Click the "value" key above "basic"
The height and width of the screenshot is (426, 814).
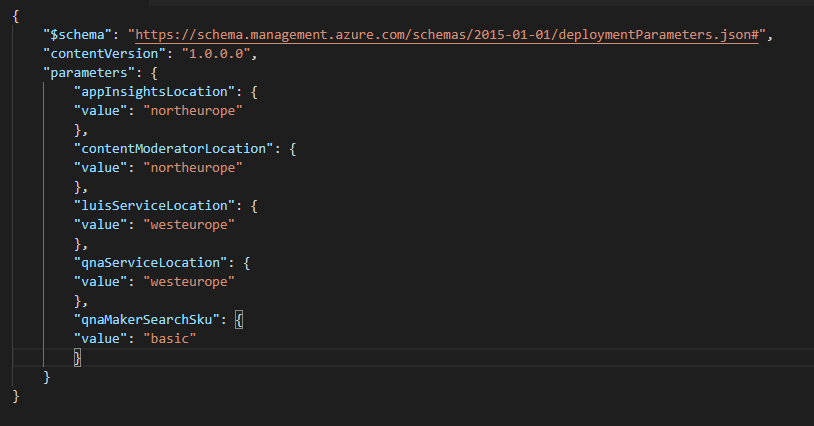101,339
